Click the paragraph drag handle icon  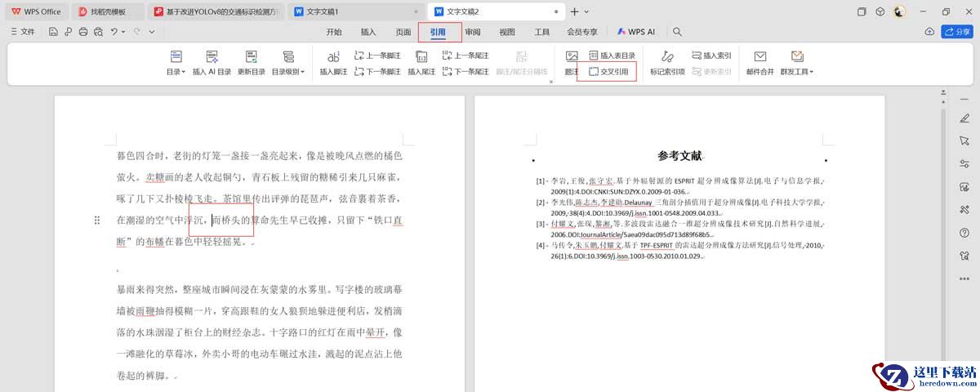click(x=97, y=220)
